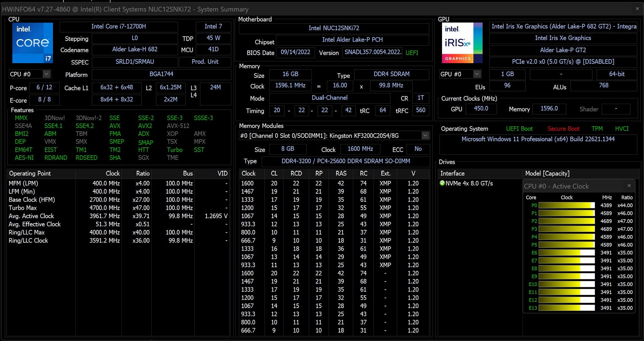Click the MCU 41D field

click(x=213, y=50)
